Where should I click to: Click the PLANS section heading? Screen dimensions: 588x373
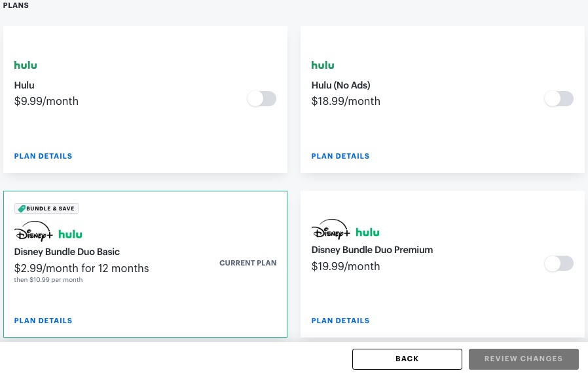(16, 5)
